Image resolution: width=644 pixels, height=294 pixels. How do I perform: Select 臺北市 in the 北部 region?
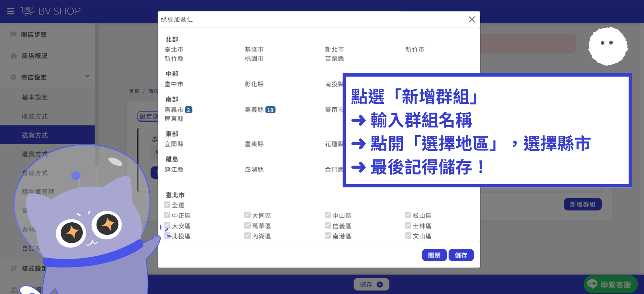174,50
